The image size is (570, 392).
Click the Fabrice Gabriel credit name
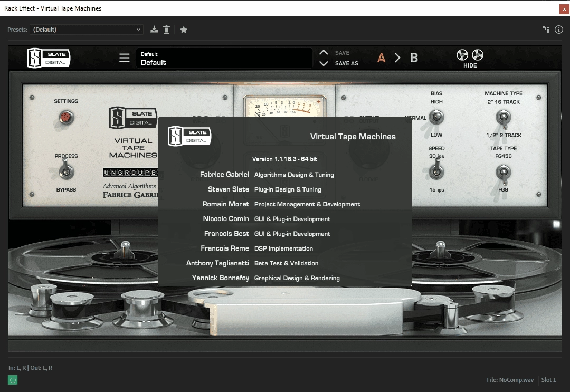(x=224, y=175)
